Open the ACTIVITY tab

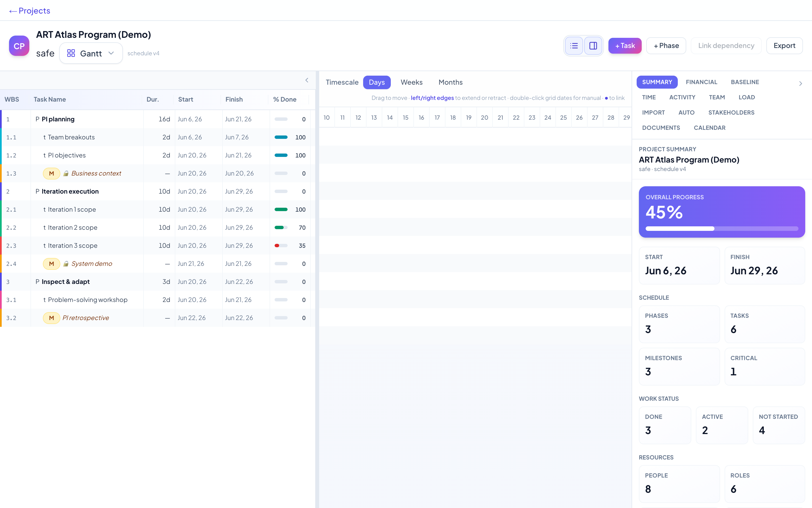pos(682,97)
